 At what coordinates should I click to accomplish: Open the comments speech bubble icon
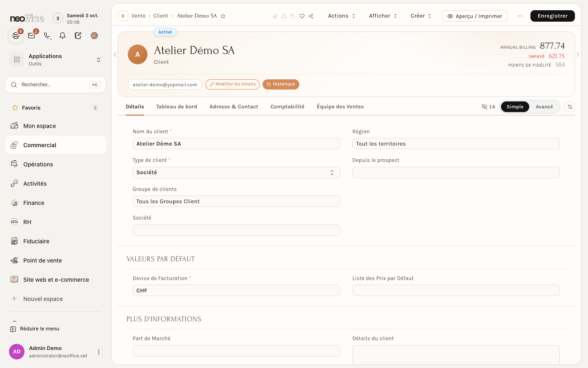pyautogui.click(x=284, y=16)
